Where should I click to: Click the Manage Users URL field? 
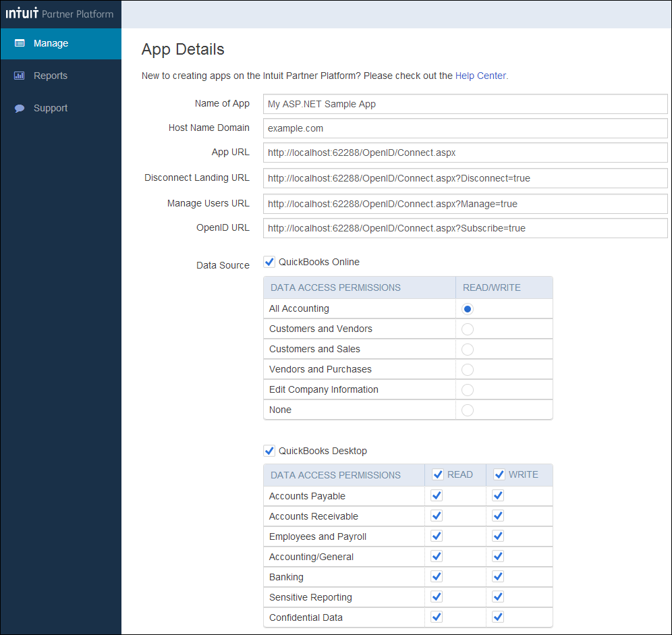click(x=465, y=204)
